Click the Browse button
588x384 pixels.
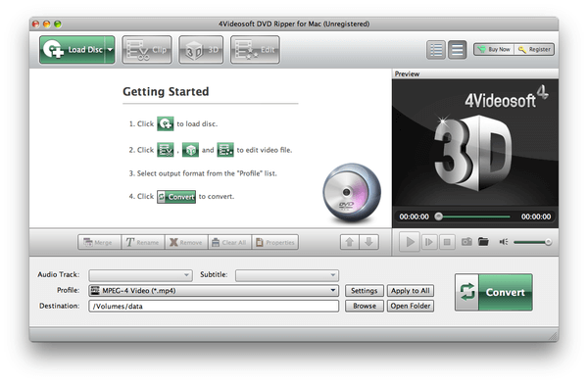[x=365, y=306]
